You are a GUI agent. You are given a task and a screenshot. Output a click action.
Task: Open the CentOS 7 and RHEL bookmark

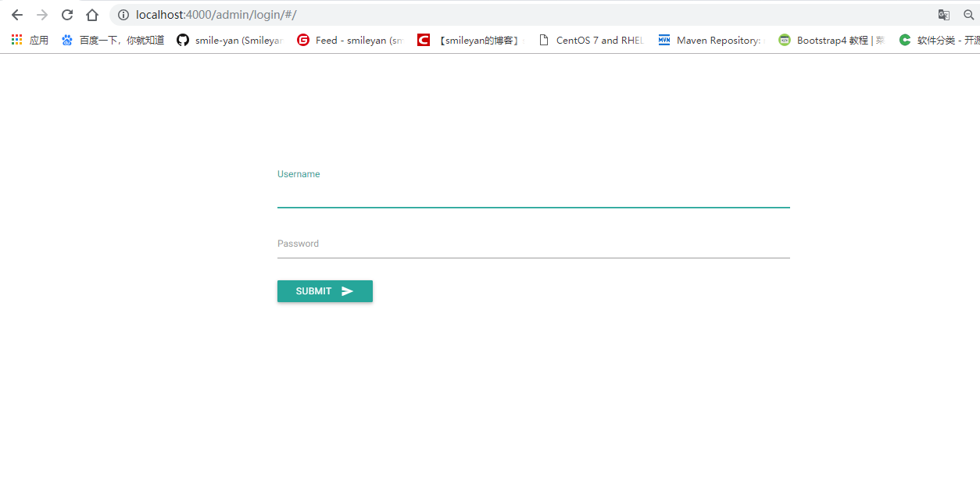545,40
